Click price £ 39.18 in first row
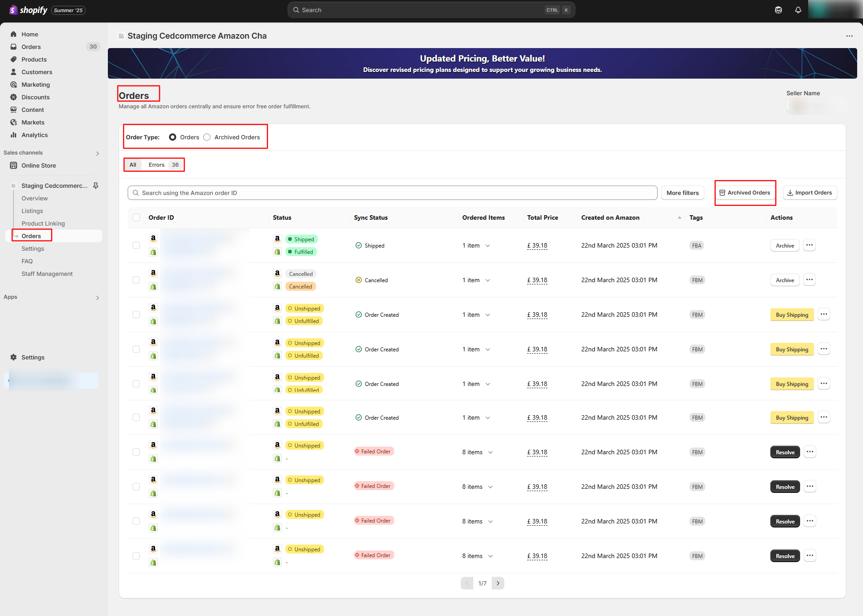The image size is (863, 616). point(537,245)
